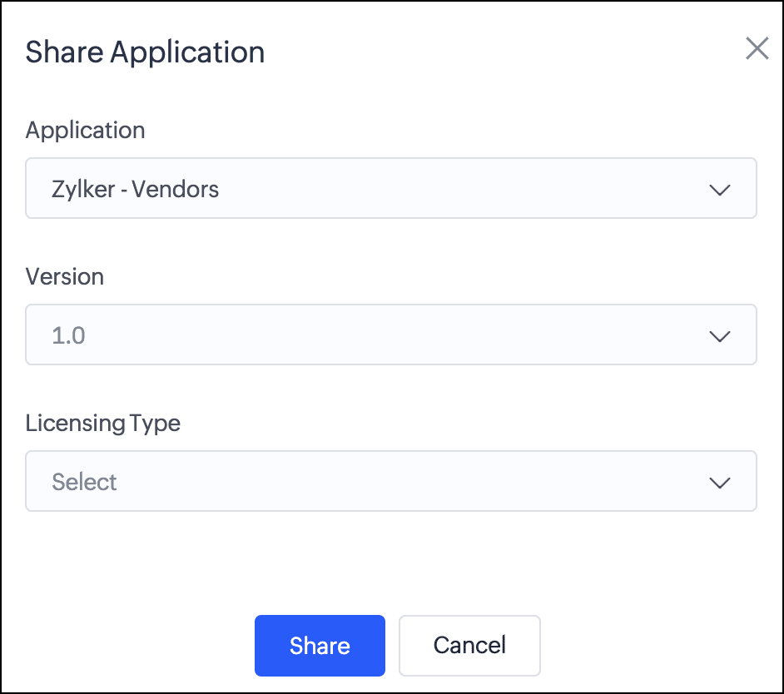Click the '1.0' version value
Viewport: 784px width, 694px height.
(x=69, y=336)
